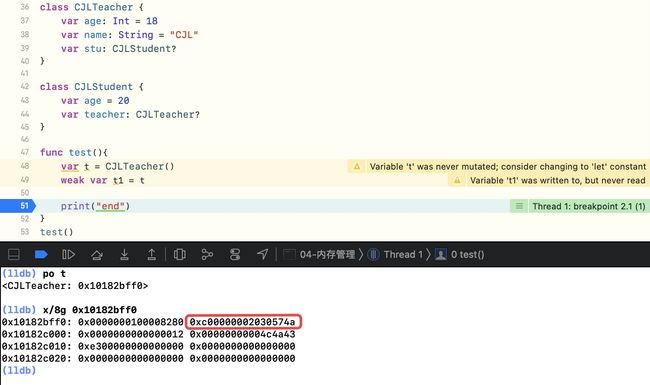
Task: Click Simulate Location arrow icon
Action: point(262,254)
